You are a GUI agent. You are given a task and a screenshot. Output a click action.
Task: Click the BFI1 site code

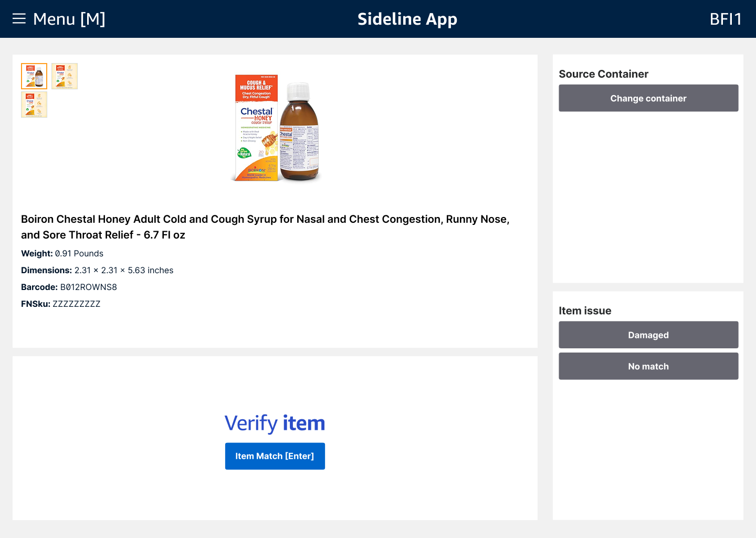[x=726, y=19]
